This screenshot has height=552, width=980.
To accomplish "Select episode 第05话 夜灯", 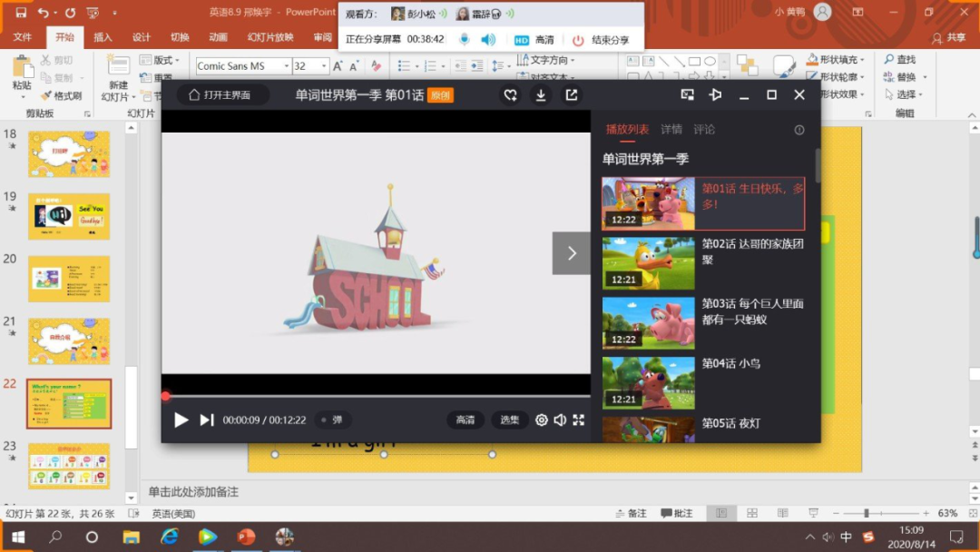I will tap(703, 429).
